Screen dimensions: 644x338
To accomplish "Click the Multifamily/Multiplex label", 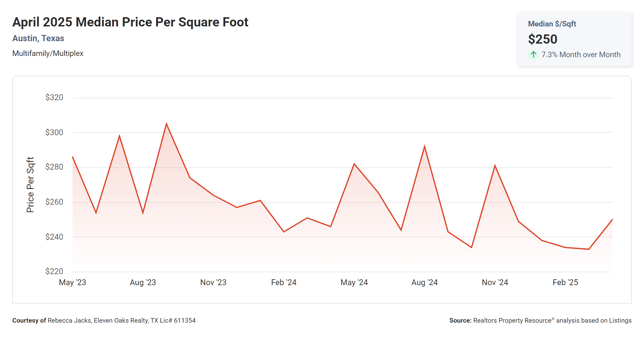I will (48, 53).
